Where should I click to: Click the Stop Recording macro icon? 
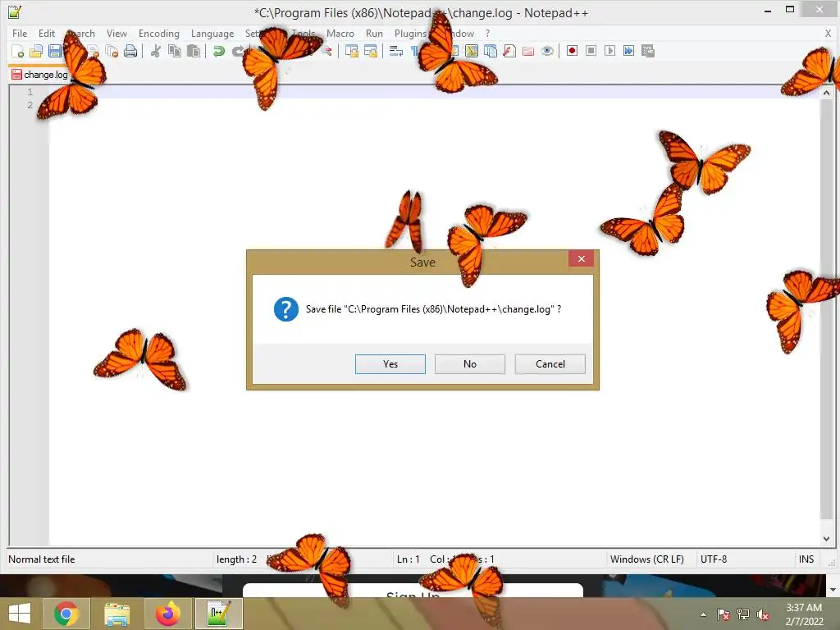[x=591, y=51]
